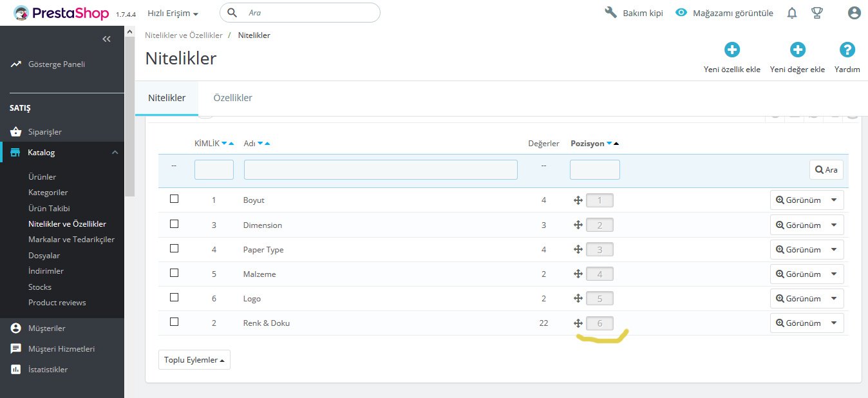Switch to the Nitelikler tab

coord(167,98)
